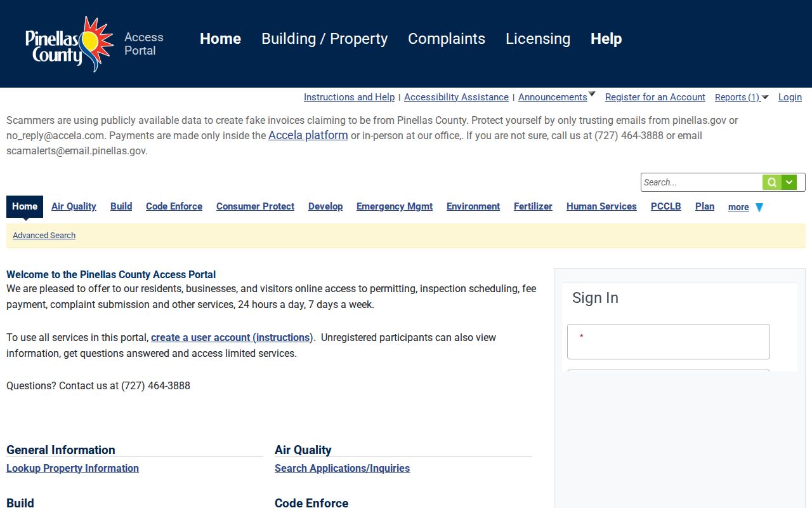The image size is (812, 508).
Task: Open Advanced Search link
Action: point(44,236)
